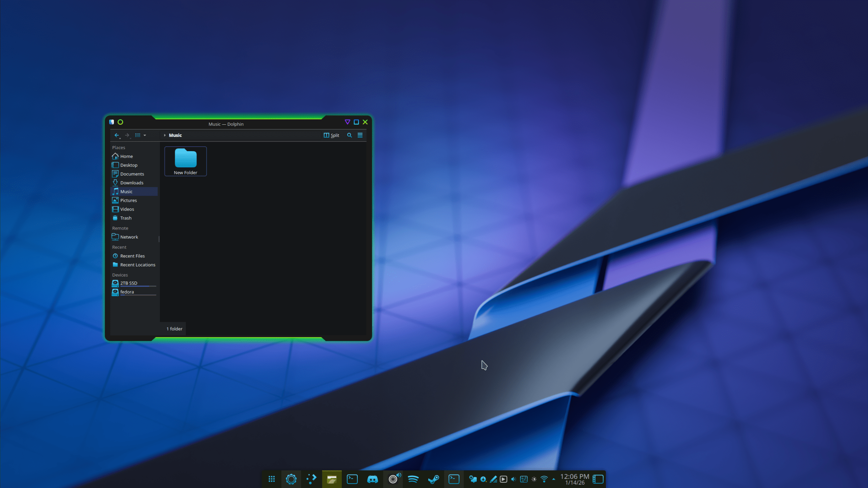This screenshot has width=868, height=488.
Task: Open the view mode dropdown arrow
Action: (x=145, y=135)
